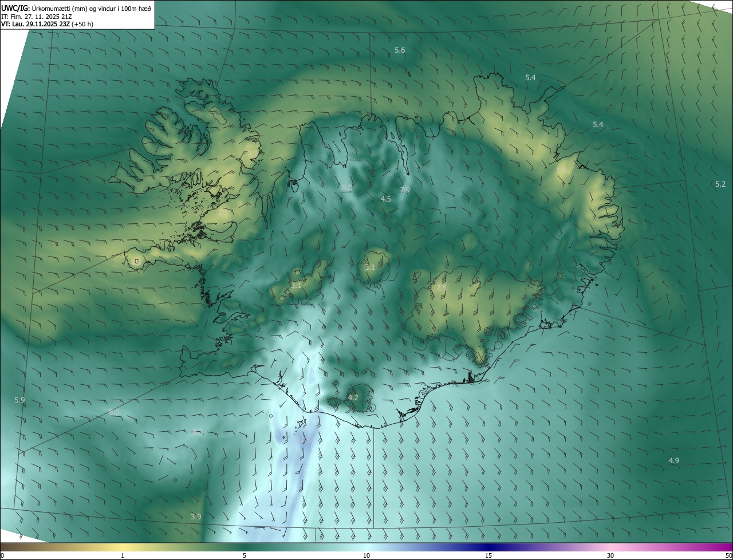Click the map value label 2.5 on the glacier
This screenshot has height=560, width=733.
441,287
